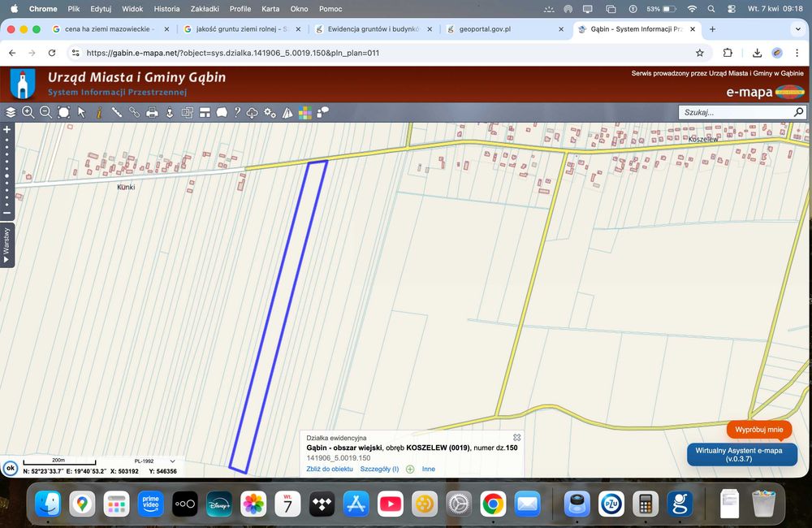Click the Zbliż do obiektu link
This screenshot has width=812, height=528.
(x=330, y=469)
